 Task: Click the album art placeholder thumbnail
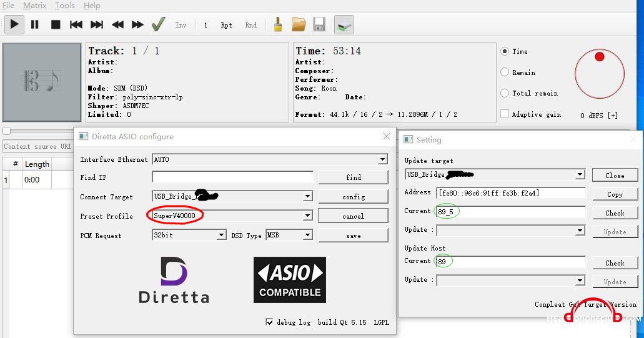[x=41, y=82]
